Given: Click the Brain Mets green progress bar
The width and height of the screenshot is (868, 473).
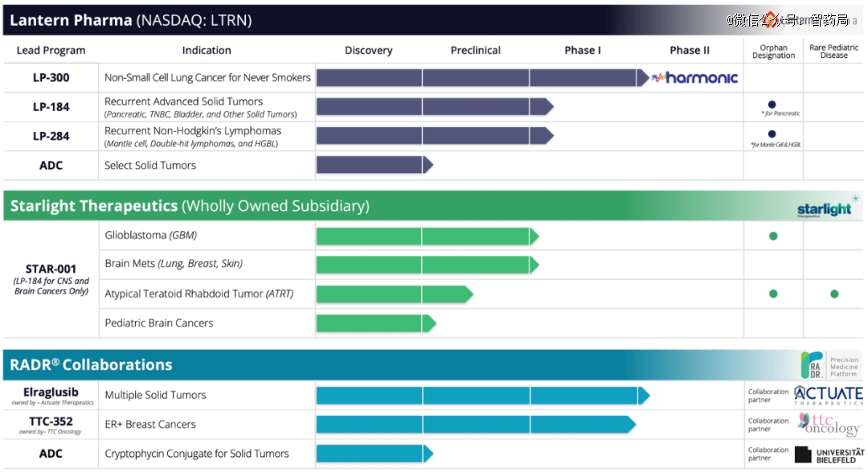Looking at the screenshot, I should pyautogui.click(x=428, y=265).
